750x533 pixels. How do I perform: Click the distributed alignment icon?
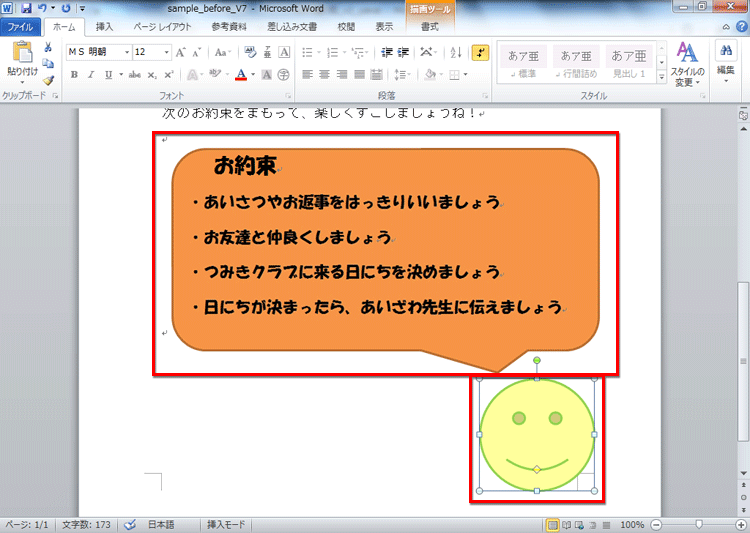click(376, 75)
